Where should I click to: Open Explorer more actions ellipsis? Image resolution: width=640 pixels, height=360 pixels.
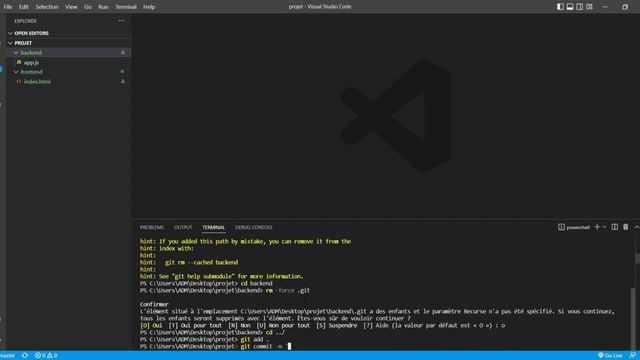121,21
